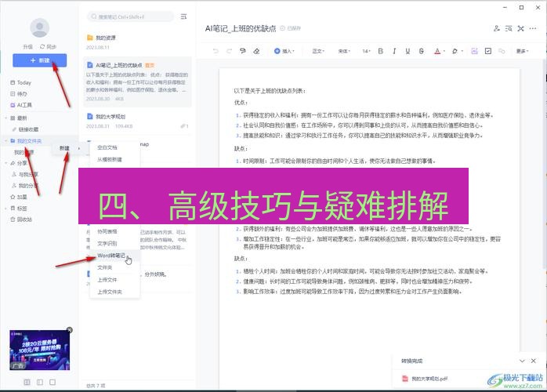Click the find-in-note search icon
The width and height of the screenshot is (547, 392).
pyautogui.click(x=509, y=28)
